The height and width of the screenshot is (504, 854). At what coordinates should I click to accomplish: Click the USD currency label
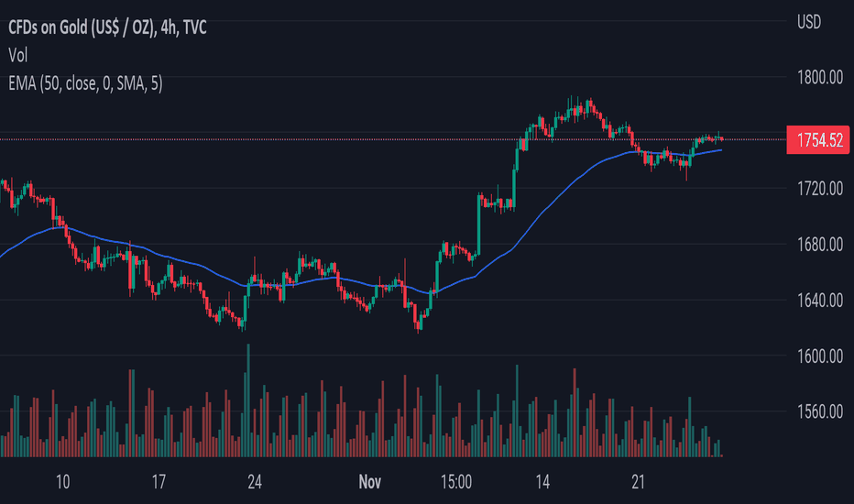pyautogui.click(x=809, y=22)
